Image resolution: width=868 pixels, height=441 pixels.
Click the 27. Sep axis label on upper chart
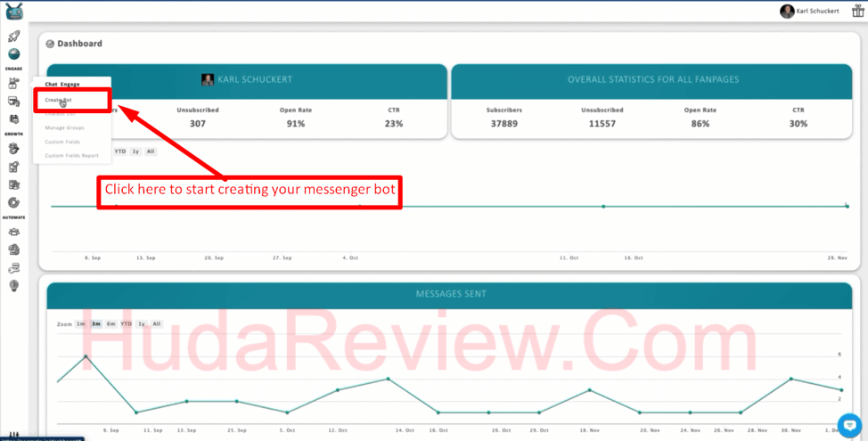click(283, 257)
